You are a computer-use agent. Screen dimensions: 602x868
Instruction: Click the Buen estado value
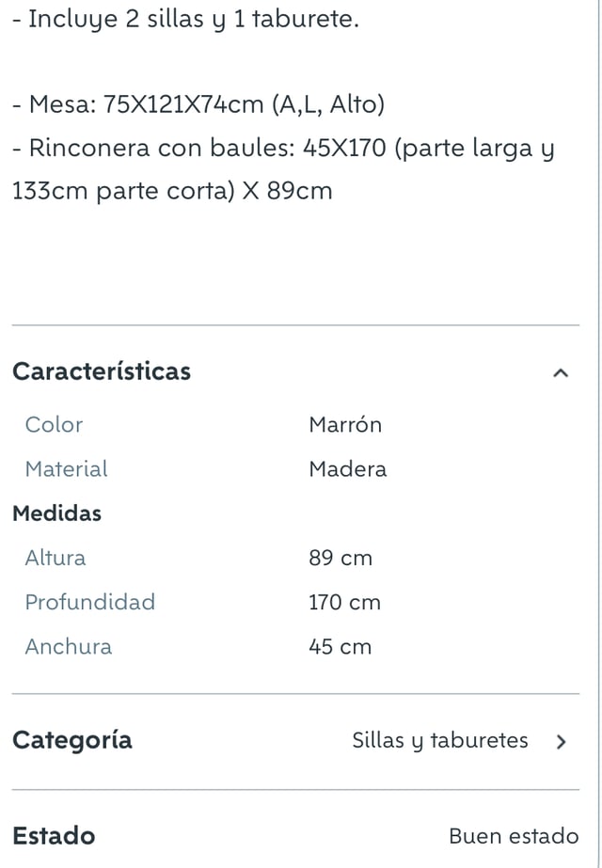(x=514, y=836)
